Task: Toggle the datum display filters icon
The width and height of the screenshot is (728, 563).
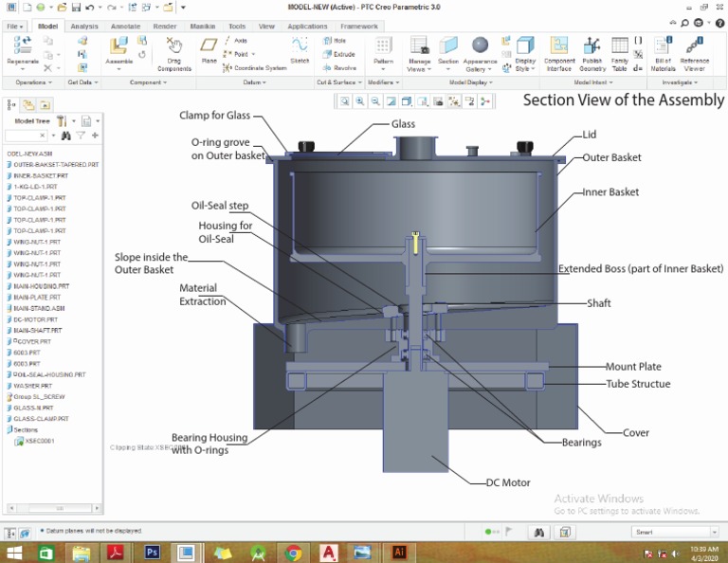Action: pos(454,101)
